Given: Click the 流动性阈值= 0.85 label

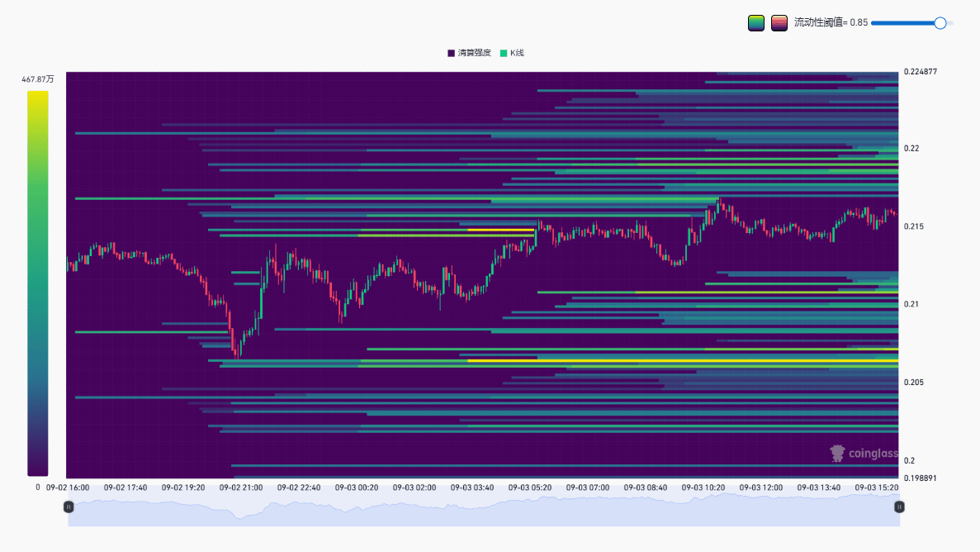Looking at the screenshot, I should (831, 22).
